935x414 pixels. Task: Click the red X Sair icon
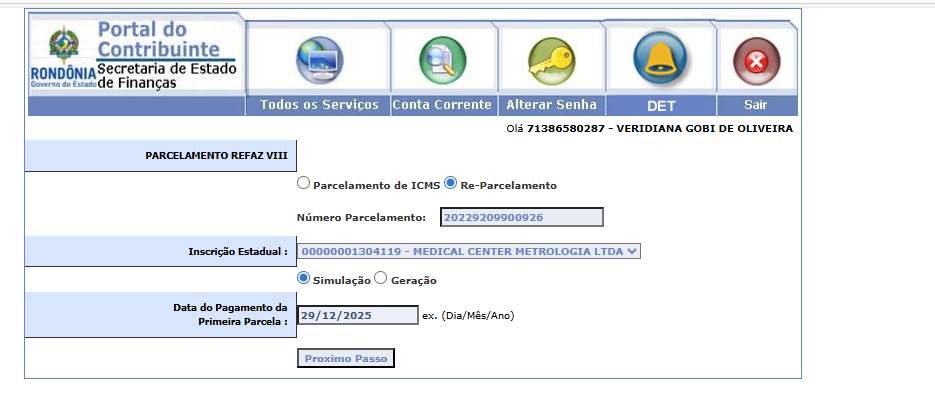tap(756, 64)
